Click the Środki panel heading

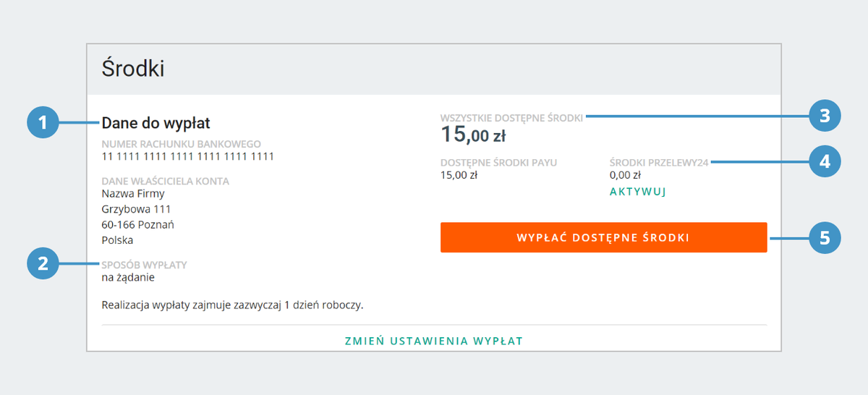(133, 69)
